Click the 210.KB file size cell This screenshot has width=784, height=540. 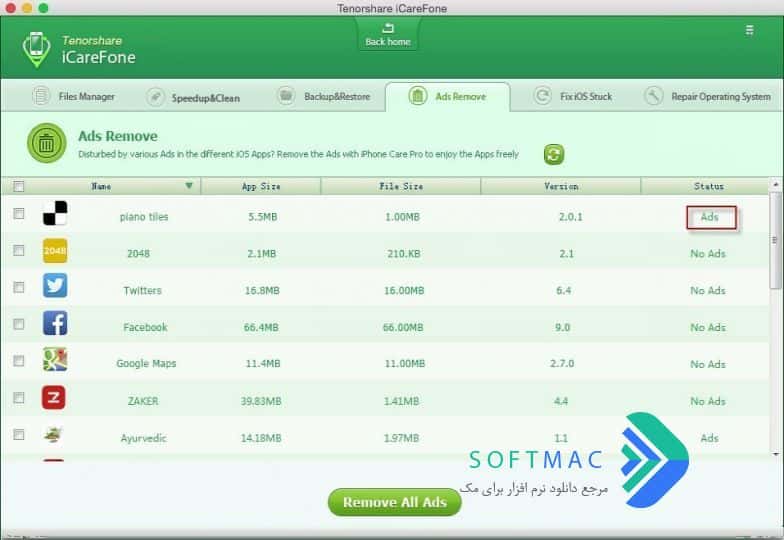point(404,254)
